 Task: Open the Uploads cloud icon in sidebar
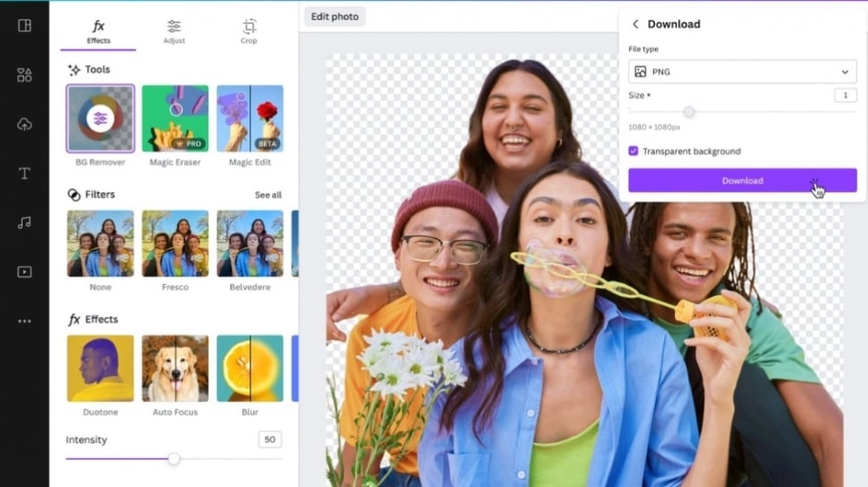[x=24, y=124]
